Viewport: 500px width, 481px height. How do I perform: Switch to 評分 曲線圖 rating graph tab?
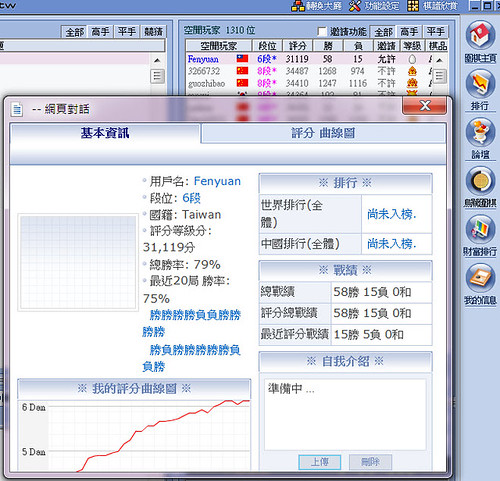(x=323, y=133)
